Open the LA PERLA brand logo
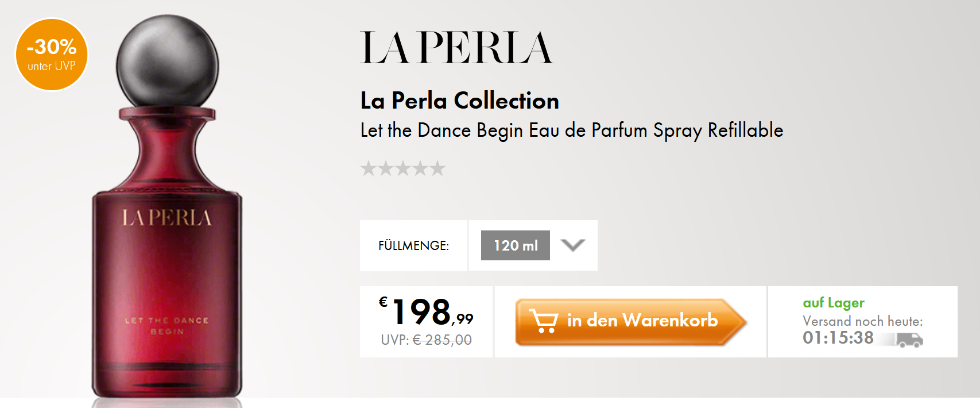 coord(456,48)
